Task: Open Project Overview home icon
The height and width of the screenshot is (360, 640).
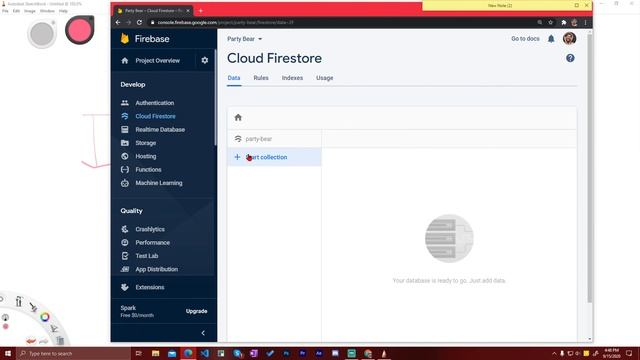Action: (125, 60)
